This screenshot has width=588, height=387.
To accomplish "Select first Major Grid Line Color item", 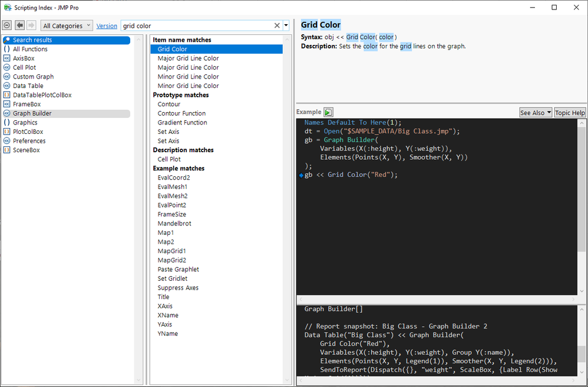I will pyautogui.click(x=188, y=58).
